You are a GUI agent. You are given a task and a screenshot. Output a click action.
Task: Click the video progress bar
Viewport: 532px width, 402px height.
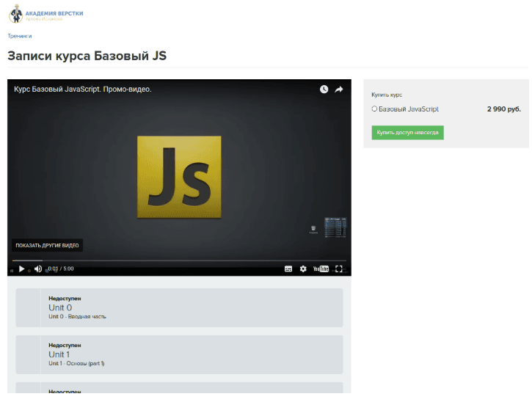(x=179, y=260)
